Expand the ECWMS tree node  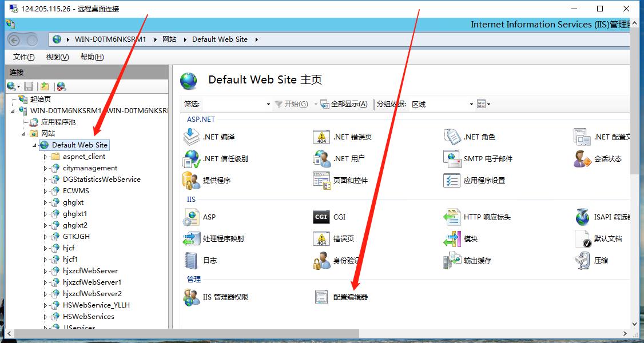46,191
